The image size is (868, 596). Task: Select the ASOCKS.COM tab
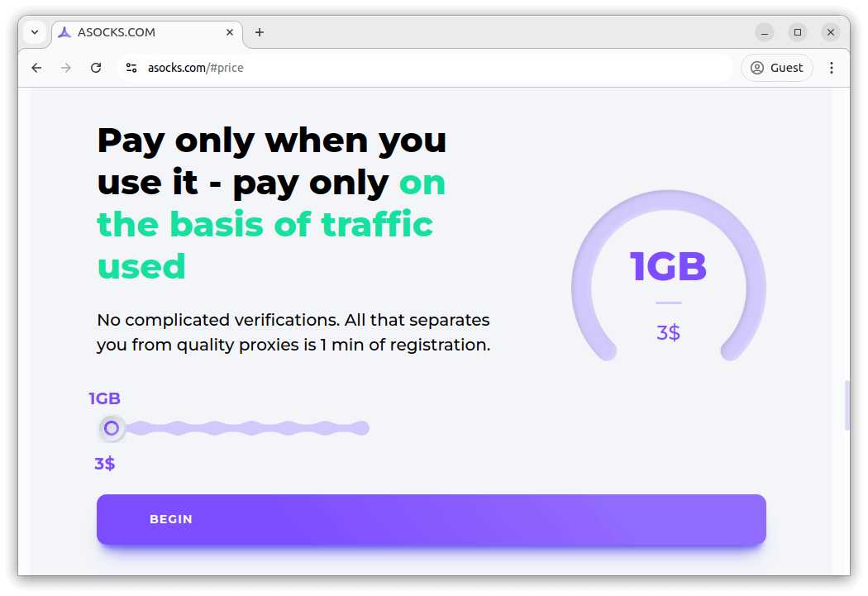[x=141, y=32]
